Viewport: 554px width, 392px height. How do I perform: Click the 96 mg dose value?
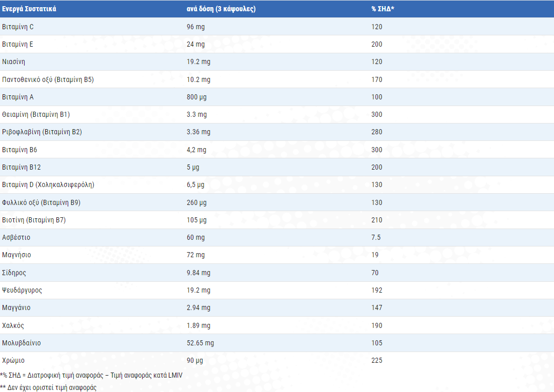coord(195,27)
